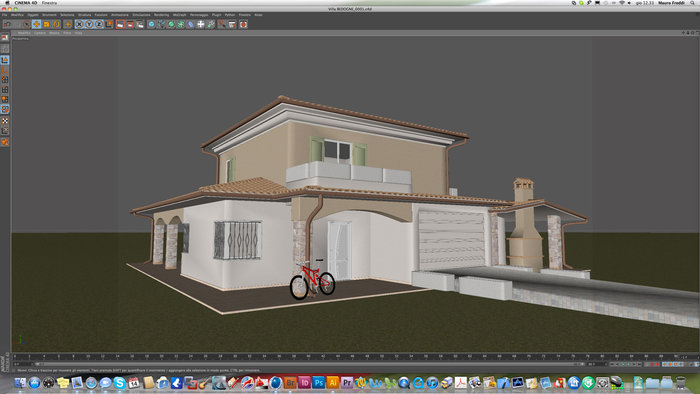Click the red-orange square icon ending the toolbar
The width and height of the screenshot is (700, 394).
pos(243,24)
